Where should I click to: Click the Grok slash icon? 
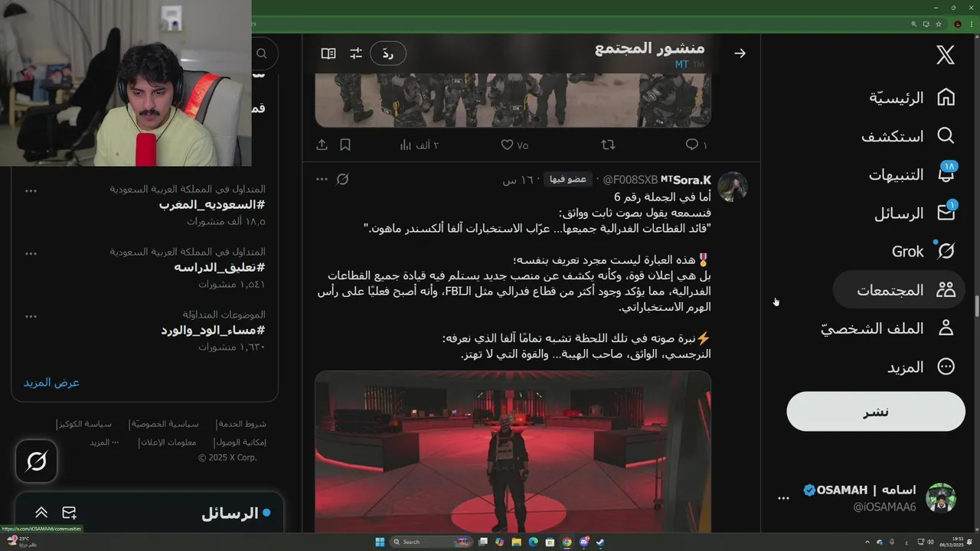946,252
